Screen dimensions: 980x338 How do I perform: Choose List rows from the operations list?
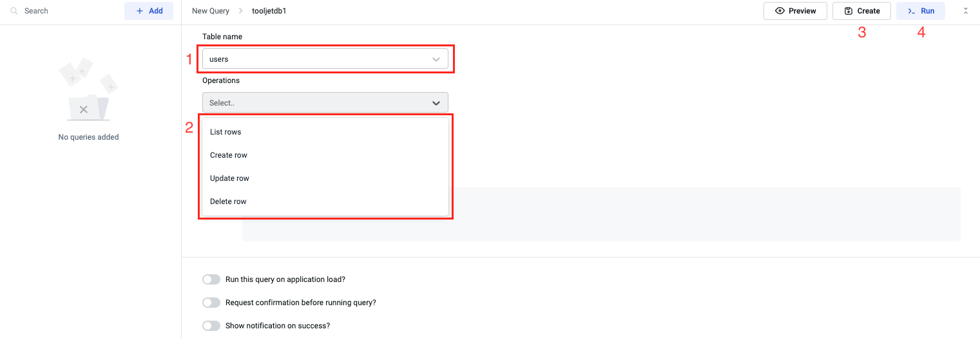[x=226, y=132]
